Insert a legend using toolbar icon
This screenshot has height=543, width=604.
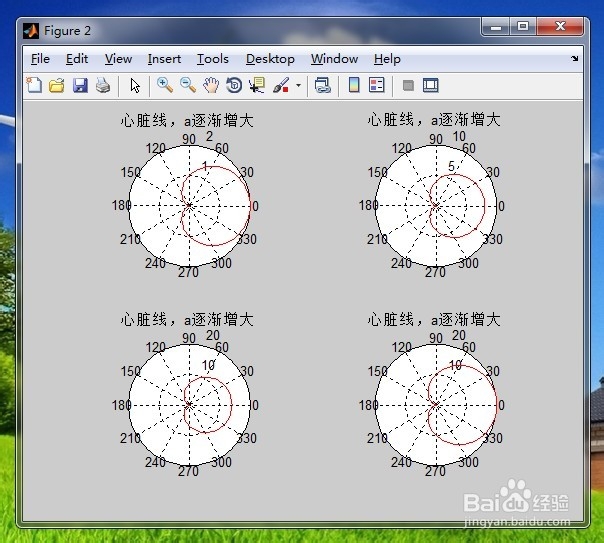click(376, 85)
